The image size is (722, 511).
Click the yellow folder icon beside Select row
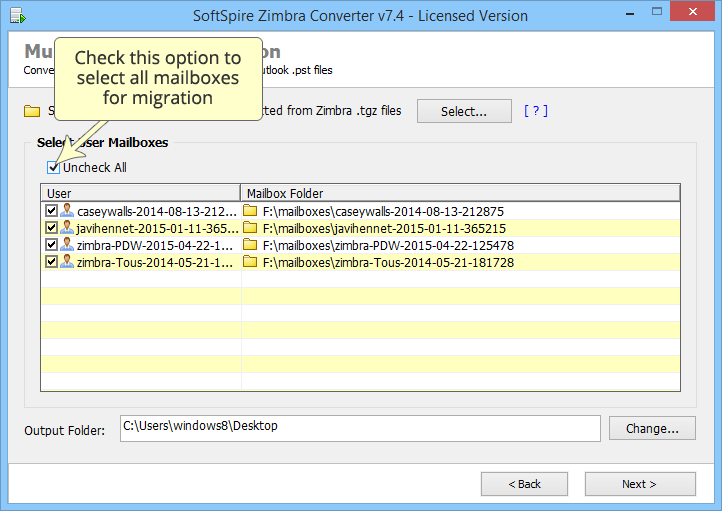[32, 111]
